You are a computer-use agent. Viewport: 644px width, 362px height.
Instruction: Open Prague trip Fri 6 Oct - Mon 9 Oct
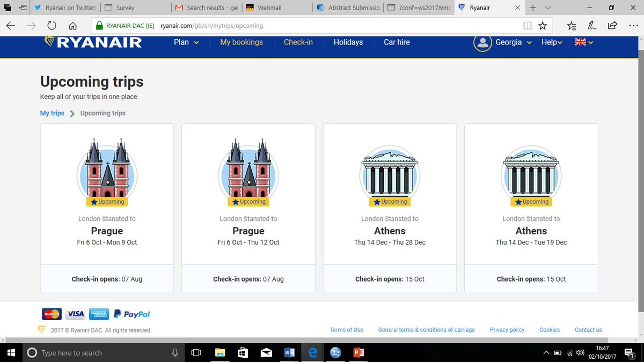pyautogui.click(x=107, y=208)
